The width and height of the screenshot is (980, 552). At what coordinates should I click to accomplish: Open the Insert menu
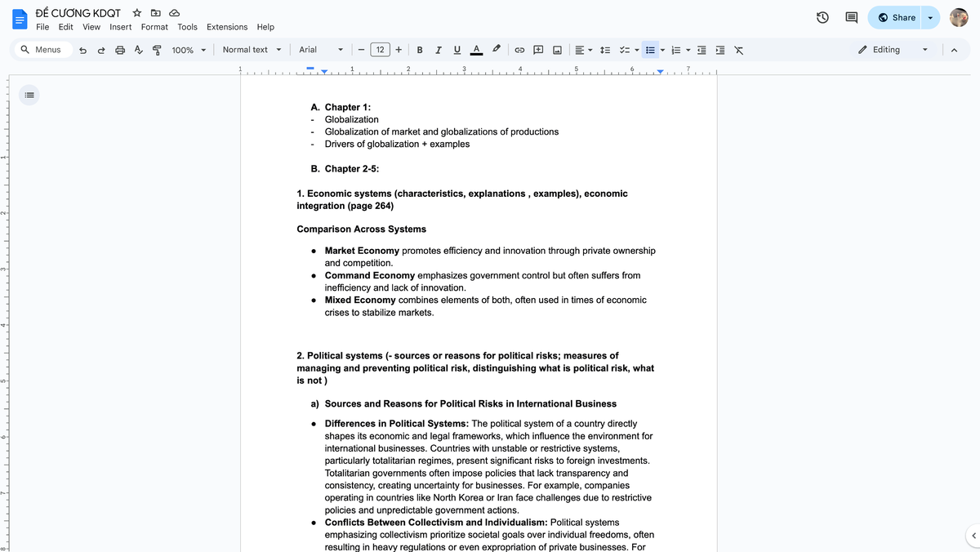point(120,26)
